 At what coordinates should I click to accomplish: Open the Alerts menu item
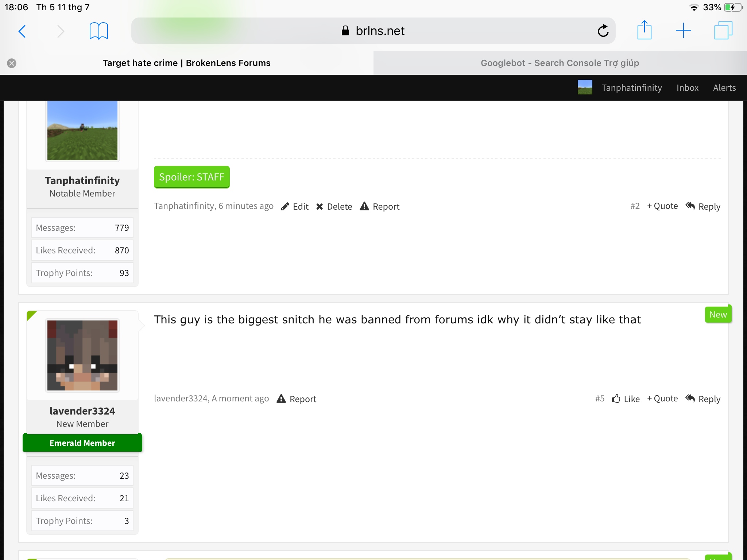click(x=724, y=88)
